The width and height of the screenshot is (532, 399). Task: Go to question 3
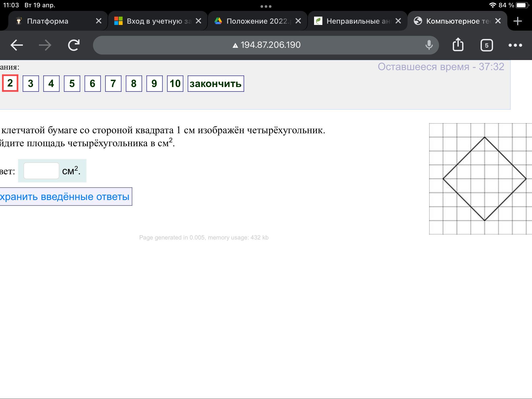[31, 84]
